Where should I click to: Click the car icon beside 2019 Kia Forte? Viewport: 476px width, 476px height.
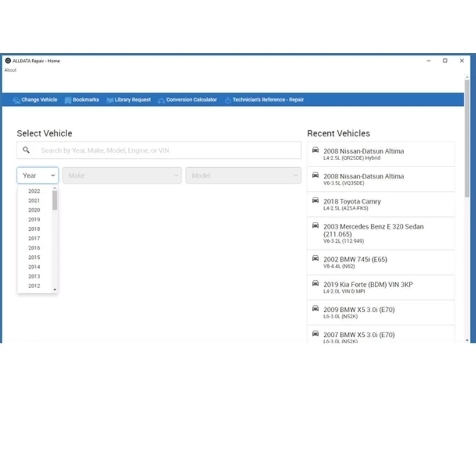[x=315, y=284]
